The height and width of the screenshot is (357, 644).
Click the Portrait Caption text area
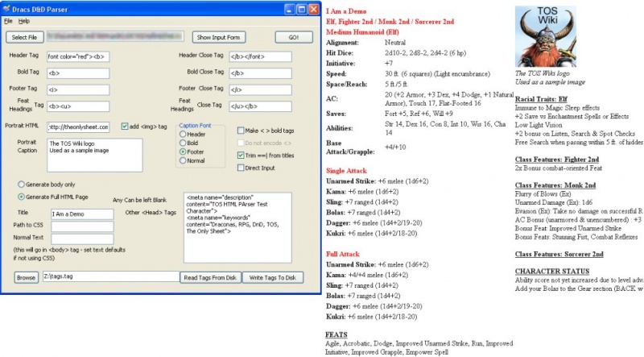[95, 155]
